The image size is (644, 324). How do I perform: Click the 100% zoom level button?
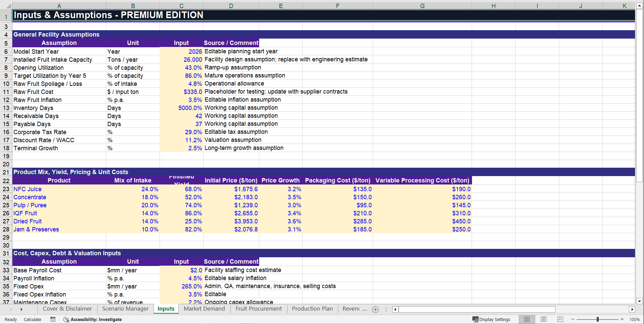click(634, 319)
